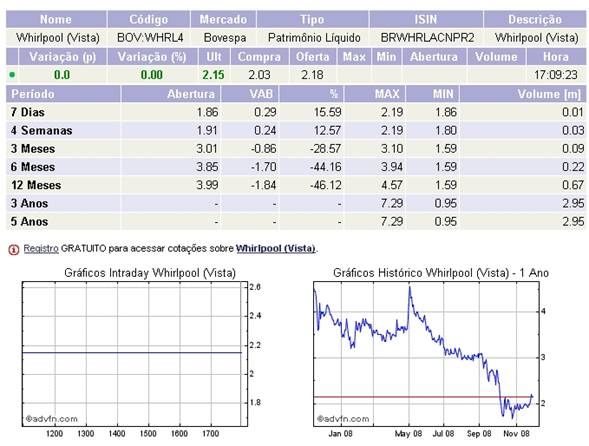The width and height of the screenshot is (589, 446).
Task: Select the 5 Anos row label
Action: click(x=29, y=221)
